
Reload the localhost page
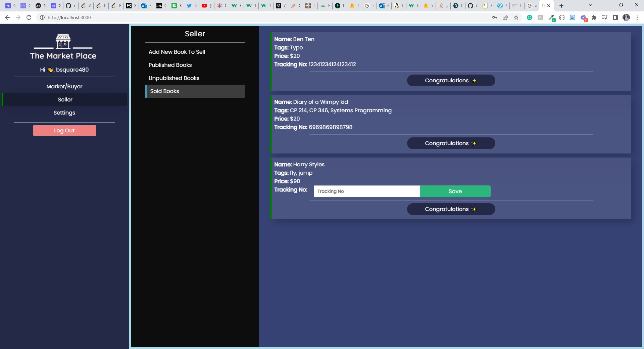click(x=29, y=17)
